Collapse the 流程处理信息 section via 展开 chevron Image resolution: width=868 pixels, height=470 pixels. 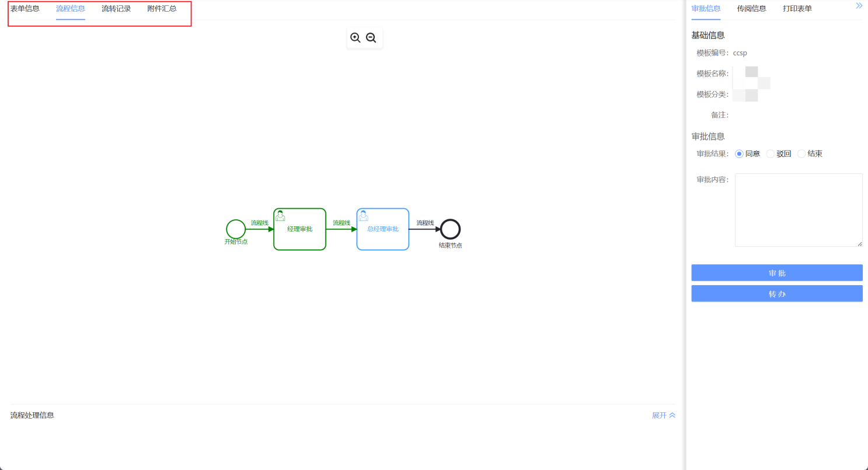pyautogui.click(x=663, y=415)
